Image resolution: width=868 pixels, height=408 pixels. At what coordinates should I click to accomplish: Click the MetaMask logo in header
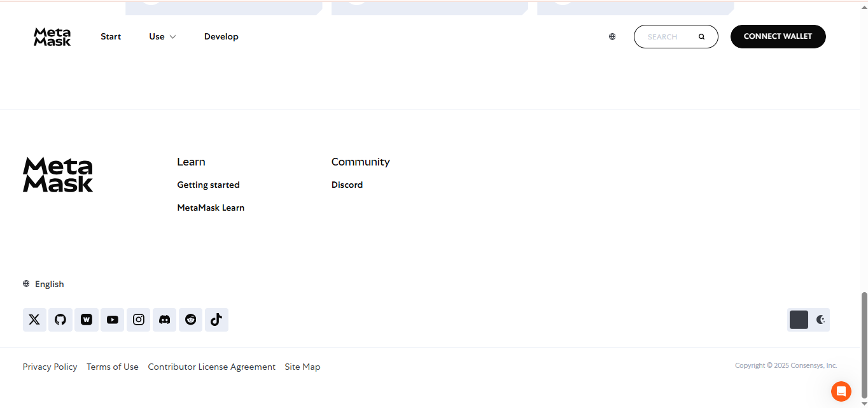coord(52,37)
